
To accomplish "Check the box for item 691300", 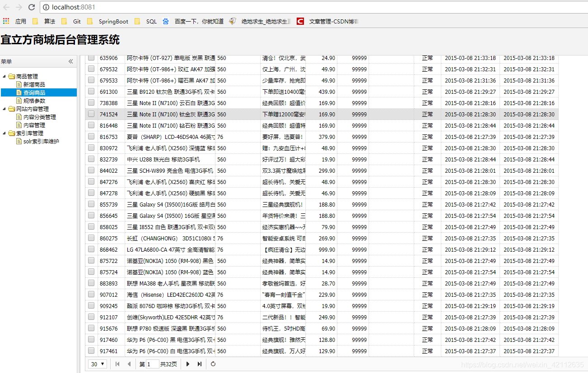I will tap(91, 91).
